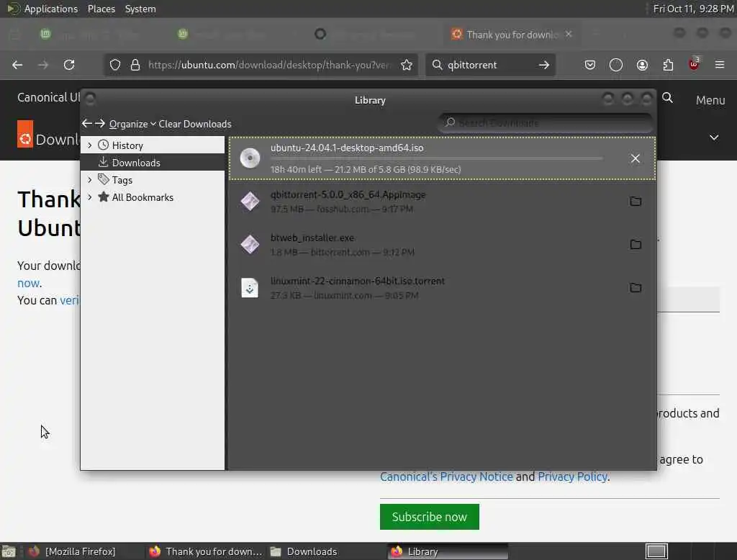737x560 pixels.
Task: Open the System menu
Action: (140, 9)
